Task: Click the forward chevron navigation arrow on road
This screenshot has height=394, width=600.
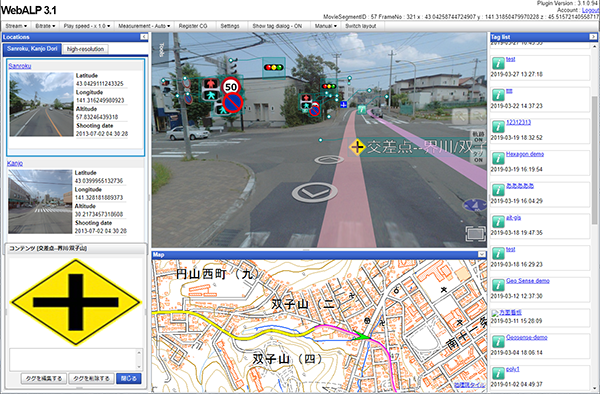Action: tap(315, 192)
